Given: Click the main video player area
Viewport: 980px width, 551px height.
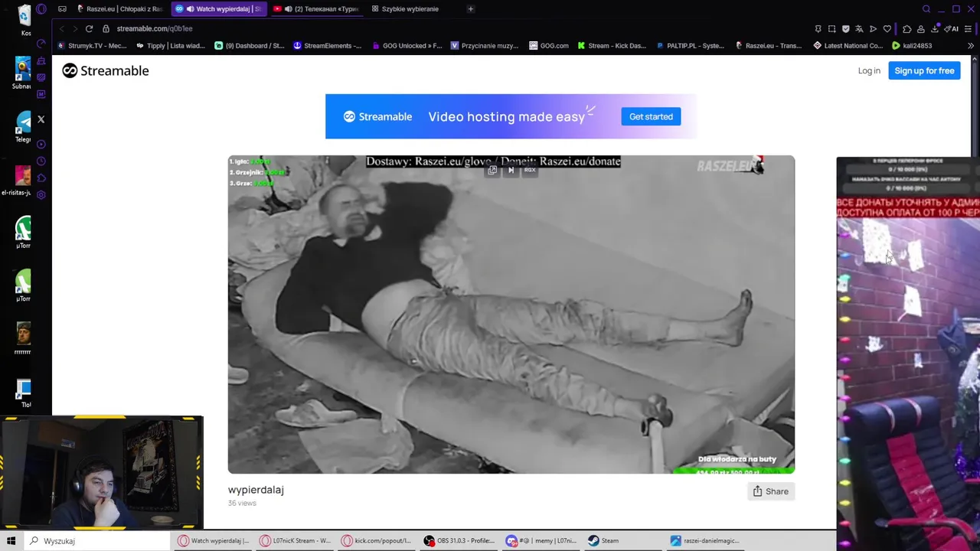Looking at the screenshot, I should [x=511, y=314].
